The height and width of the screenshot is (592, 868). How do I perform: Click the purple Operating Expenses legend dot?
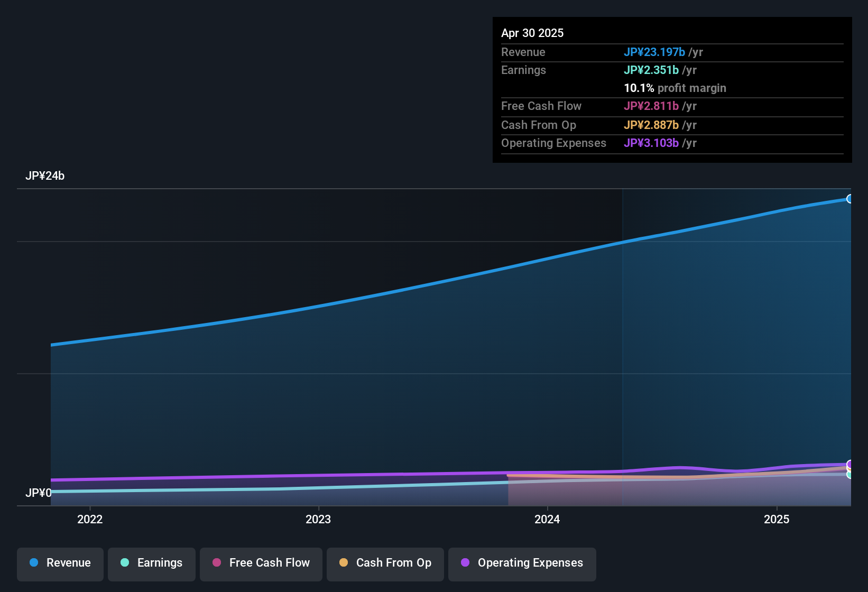coord(465,562)
